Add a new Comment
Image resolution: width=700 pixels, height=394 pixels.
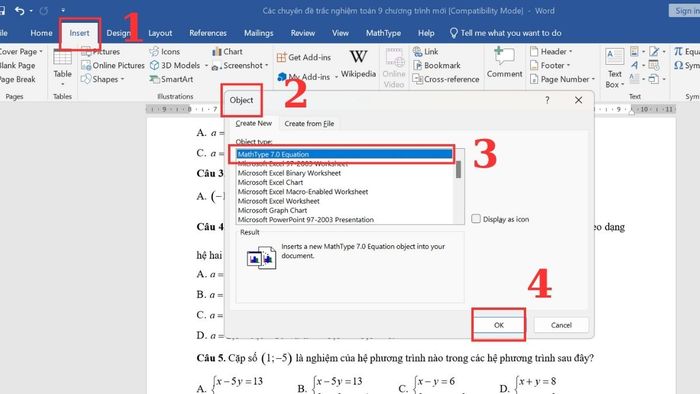[504, 63]
